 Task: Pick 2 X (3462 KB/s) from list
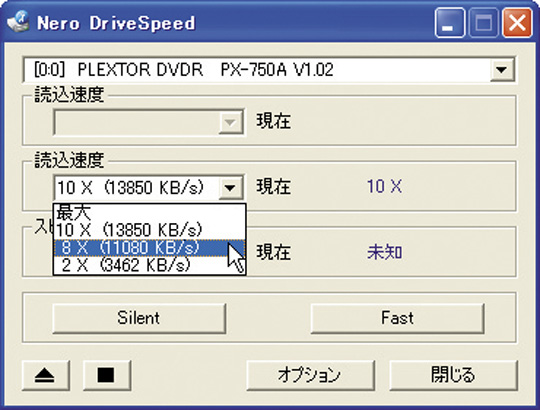tap(149, 265)
